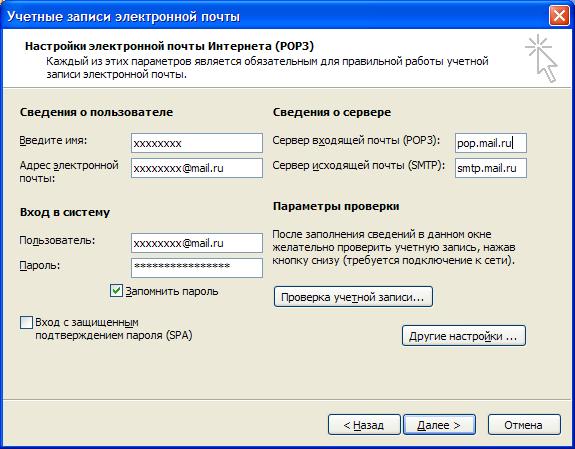Image resolution: width=575 pixels, height=449 pixels.
Task: Click the Проверка учетной записи button
Action: point(353,297)
